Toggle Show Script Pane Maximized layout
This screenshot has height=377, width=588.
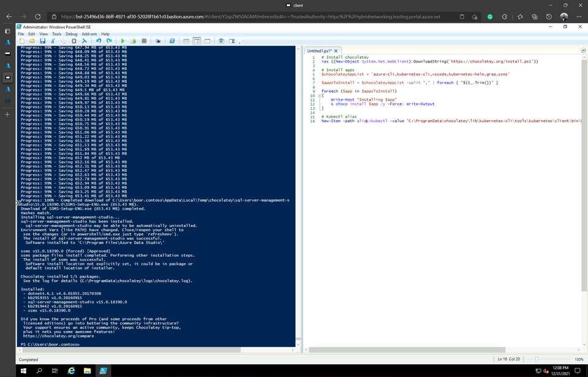208,40
